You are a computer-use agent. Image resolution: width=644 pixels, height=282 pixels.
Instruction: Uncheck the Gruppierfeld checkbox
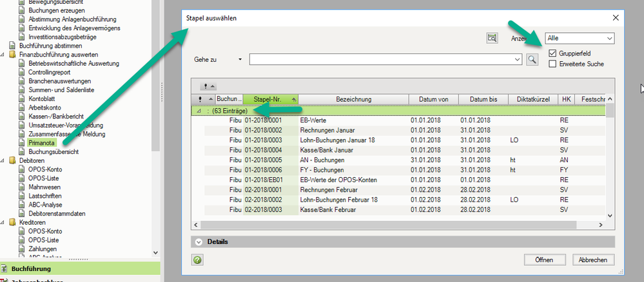click(x=552, y=53)
